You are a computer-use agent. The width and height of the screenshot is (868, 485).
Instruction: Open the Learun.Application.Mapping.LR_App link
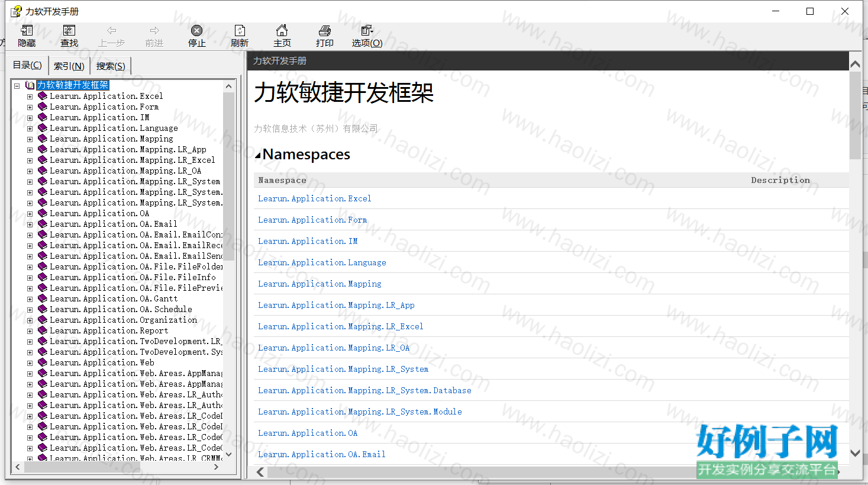click(x=336, y=305)
